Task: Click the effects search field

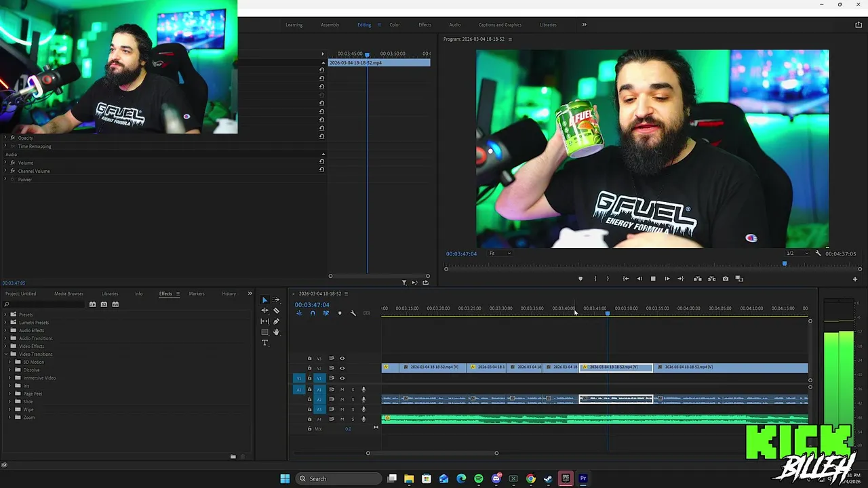Action: [45, 304]
